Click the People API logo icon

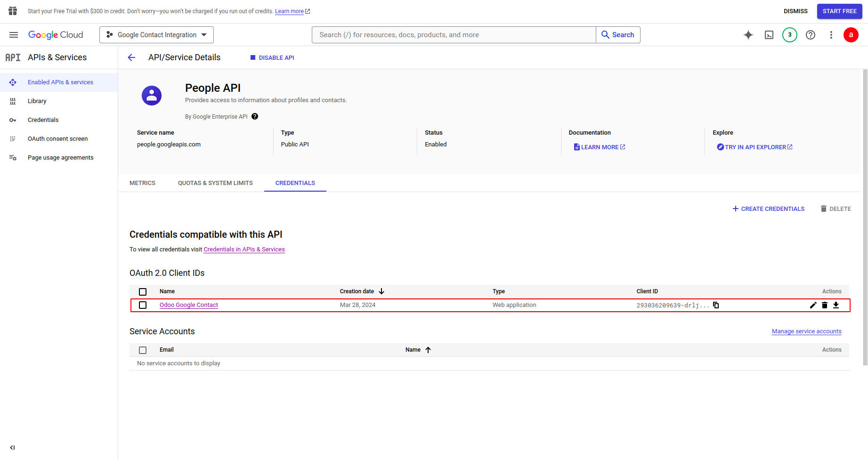[x=152, y=96]
